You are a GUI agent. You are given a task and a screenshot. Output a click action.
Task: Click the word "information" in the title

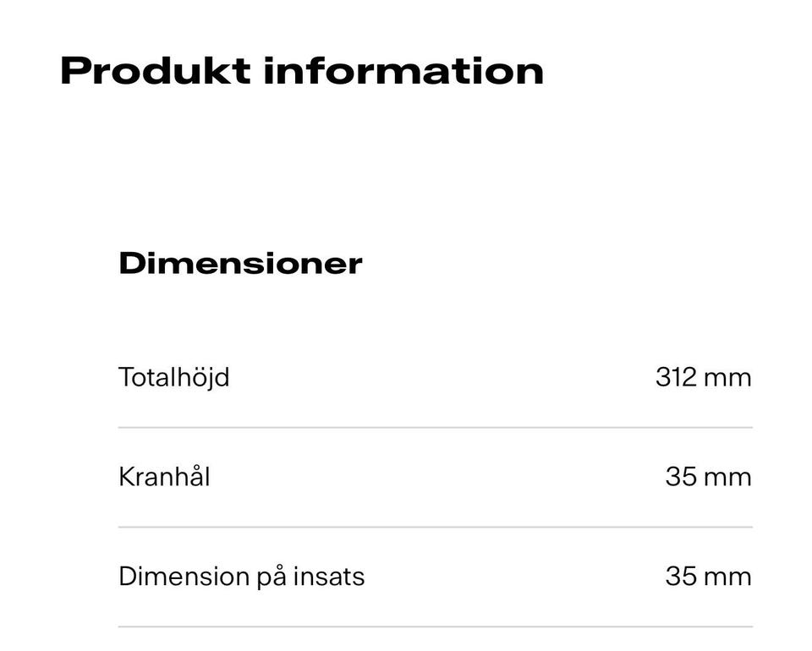(404, 71)
